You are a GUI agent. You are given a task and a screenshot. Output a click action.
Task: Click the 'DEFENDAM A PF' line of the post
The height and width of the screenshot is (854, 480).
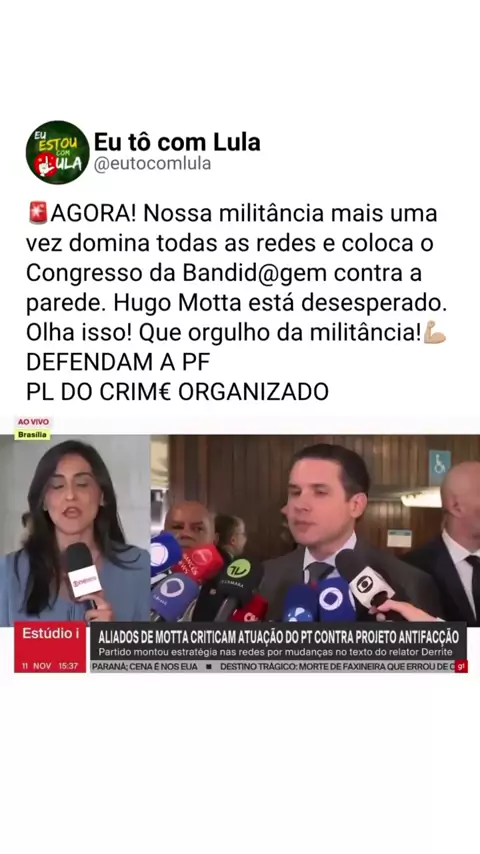pos(118,362)
